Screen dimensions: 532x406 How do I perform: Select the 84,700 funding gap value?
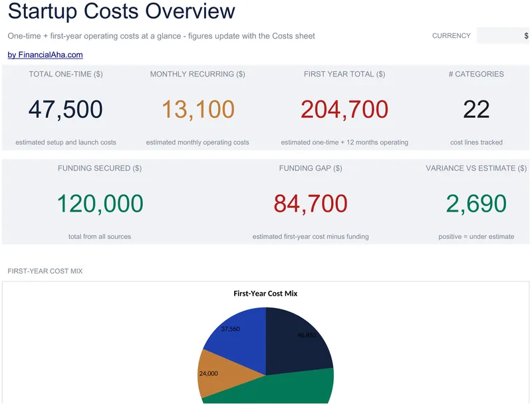tap(311, 204)
